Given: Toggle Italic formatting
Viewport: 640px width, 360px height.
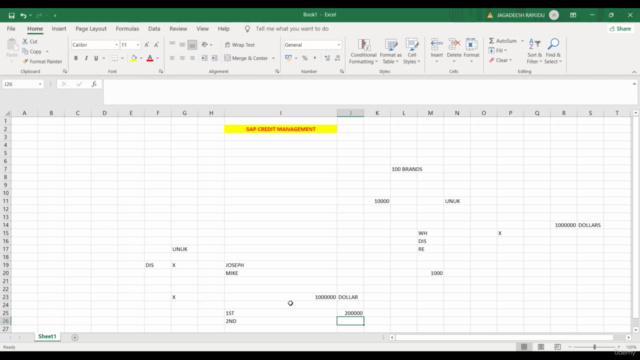Looking at the screenshot, I should point(86,58).
